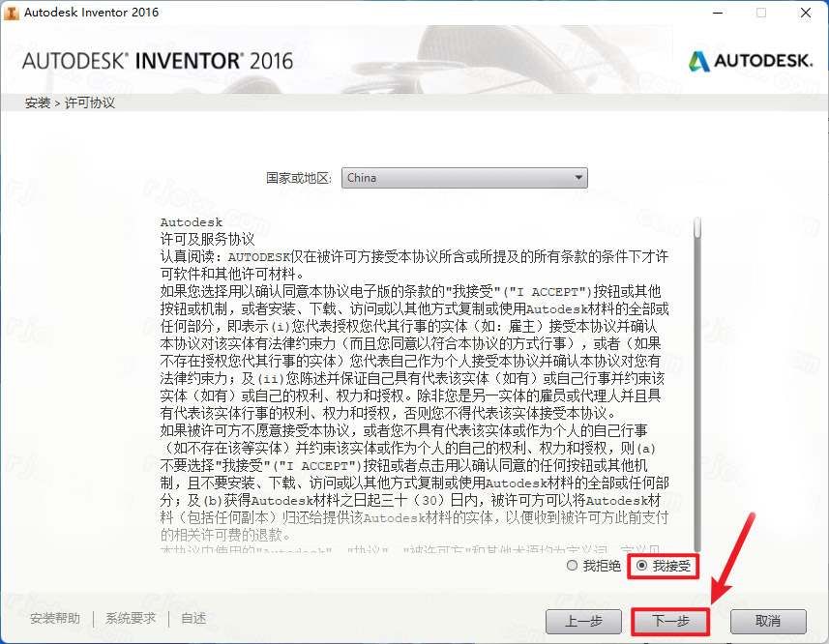Open the 系统要求 link

click(131, 618)
